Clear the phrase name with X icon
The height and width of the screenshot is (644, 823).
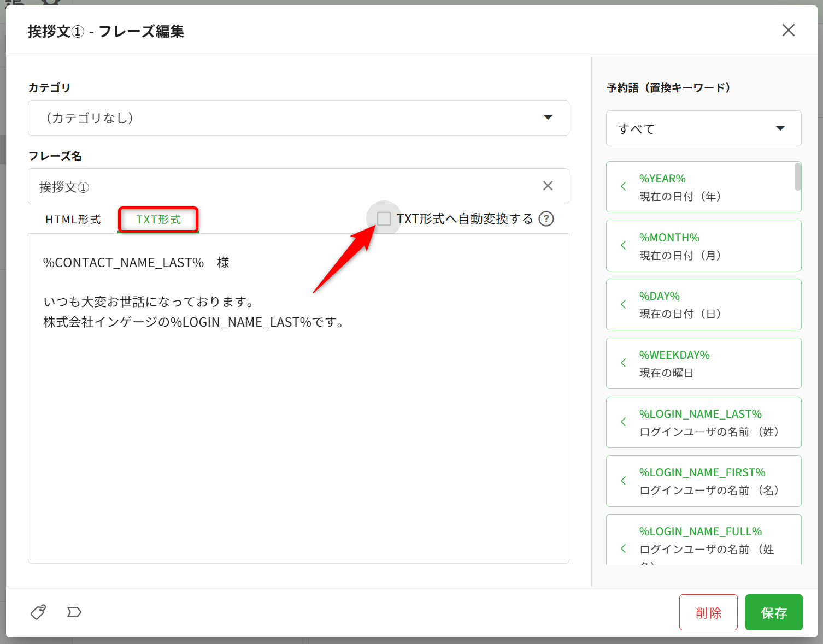548,186
